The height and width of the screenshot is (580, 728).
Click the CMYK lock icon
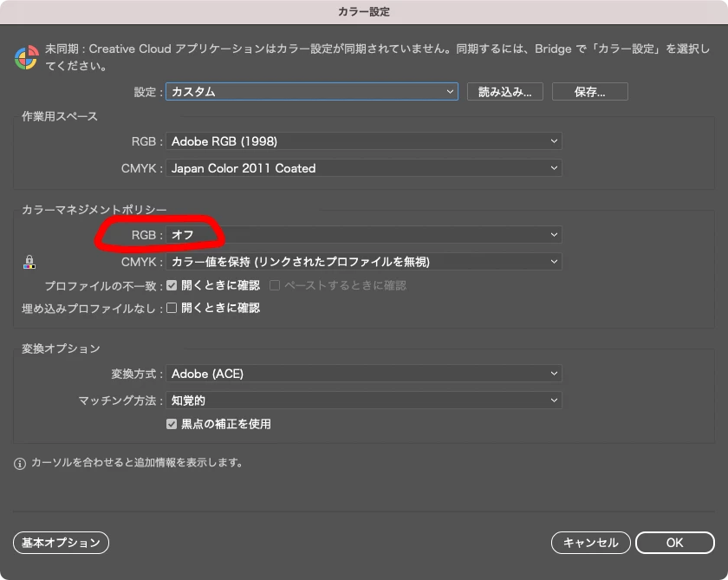point(29,262)
